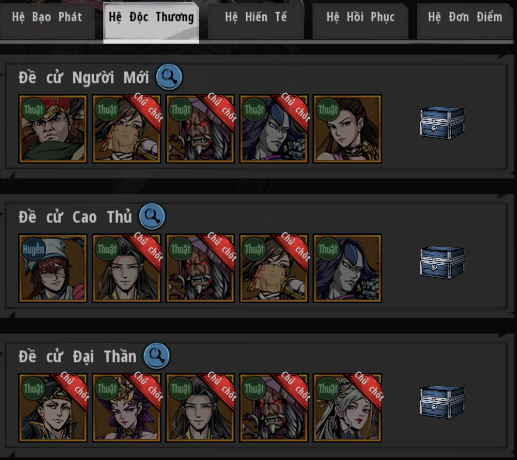This screenshot has width=517, height=460.
Task: Choose long-haired man hero in Cao Thủ row
Action: 126,268
